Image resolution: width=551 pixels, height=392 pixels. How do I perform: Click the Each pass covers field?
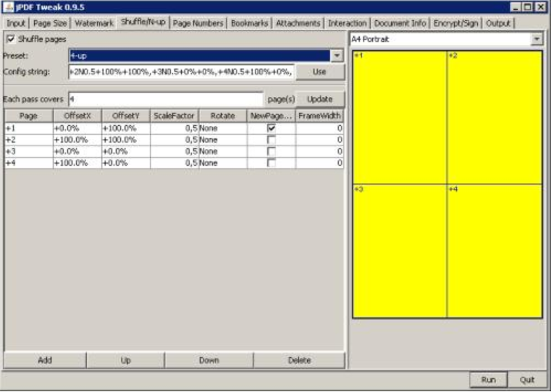click(166, 99)
